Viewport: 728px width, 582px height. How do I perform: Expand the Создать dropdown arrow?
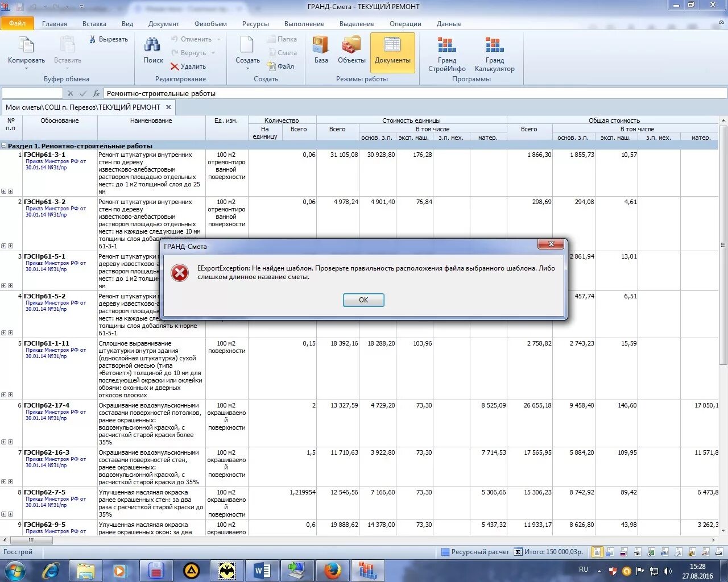pyautogui.click(x=247, y=69)
